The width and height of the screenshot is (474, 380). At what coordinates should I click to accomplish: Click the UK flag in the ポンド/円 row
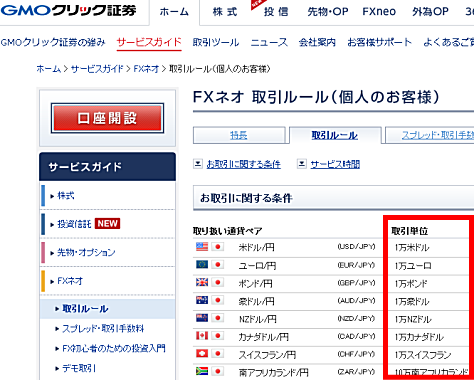pyautogui.click(x=202, y=282)
